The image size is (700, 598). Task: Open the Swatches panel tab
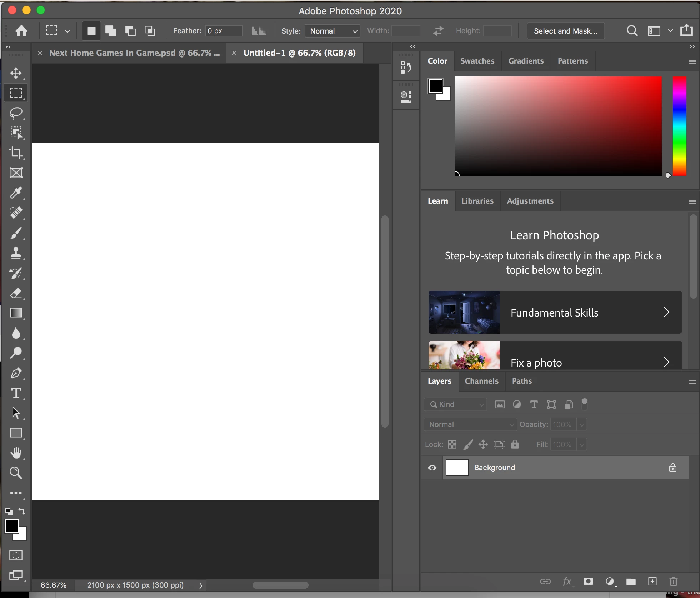(477, 61)
